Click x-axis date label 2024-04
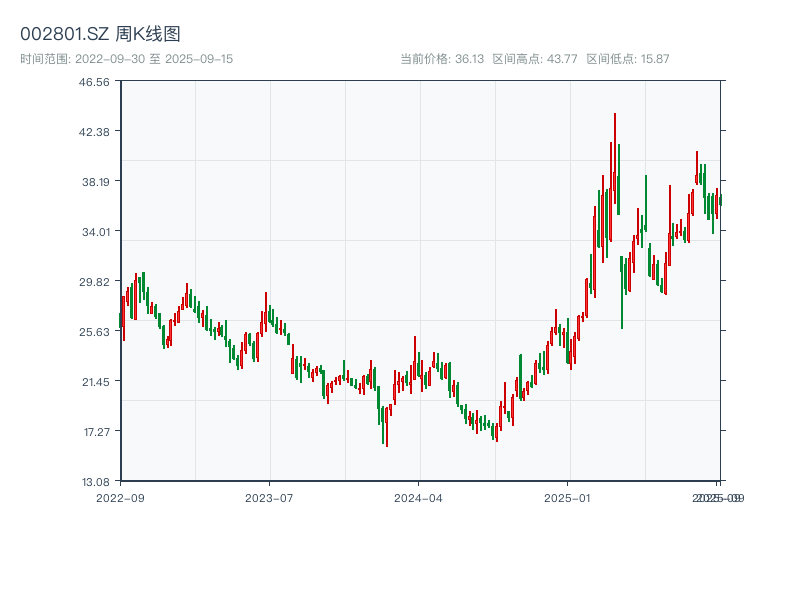Image resolution: width=800 pixels, height=600 pixels. click(x=418, y=498)
